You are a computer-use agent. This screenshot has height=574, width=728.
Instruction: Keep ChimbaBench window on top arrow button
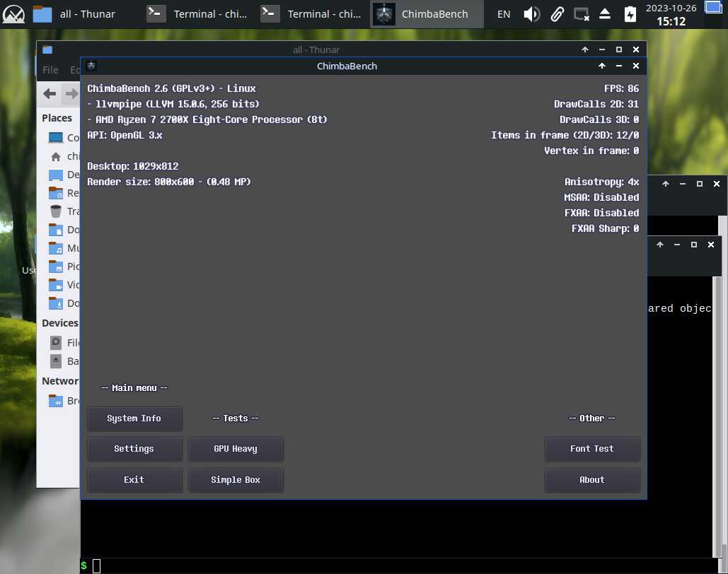(x=602, y=66)
